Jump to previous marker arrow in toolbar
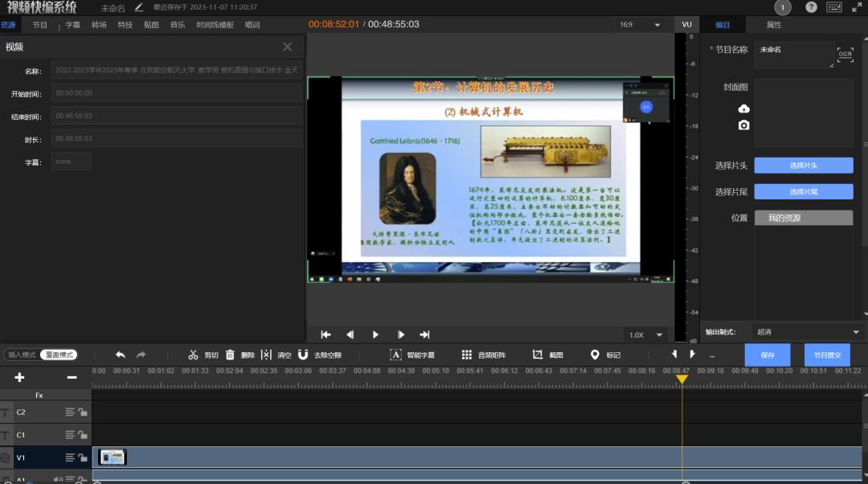 (x=674, y=354)
